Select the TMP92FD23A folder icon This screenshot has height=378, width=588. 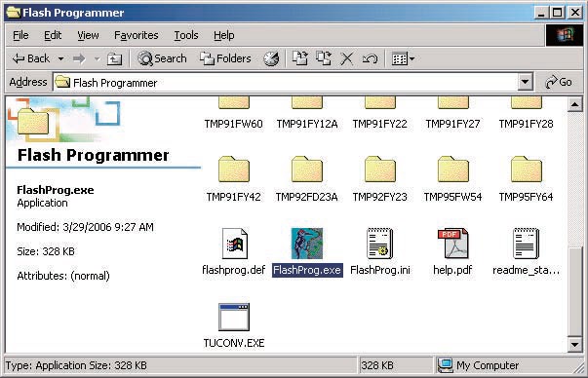[307, 170]
